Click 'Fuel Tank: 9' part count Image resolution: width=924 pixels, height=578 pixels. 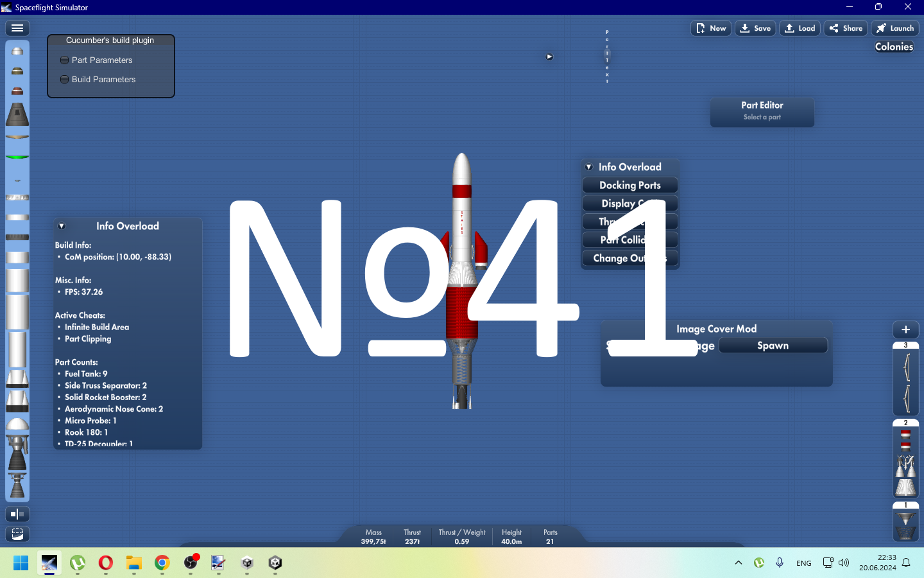click(x=86, y=374)
